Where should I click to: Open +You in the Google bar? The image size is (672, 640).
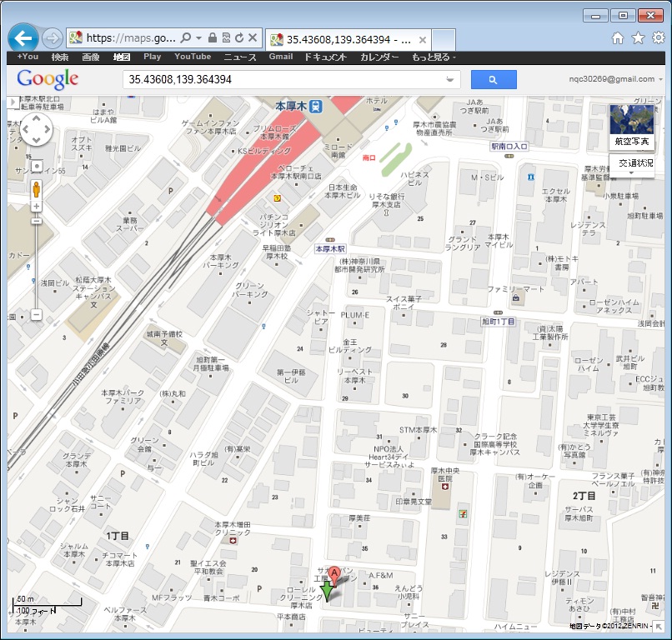pyautogui.click(x=28, y=57)
